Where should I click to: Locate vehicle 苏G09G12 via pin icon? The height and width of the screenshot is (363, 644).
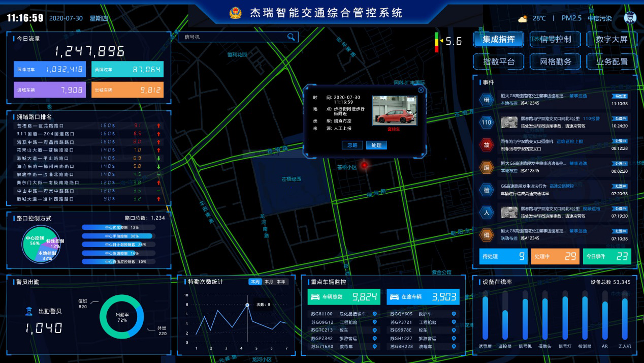tap(375, 322)
